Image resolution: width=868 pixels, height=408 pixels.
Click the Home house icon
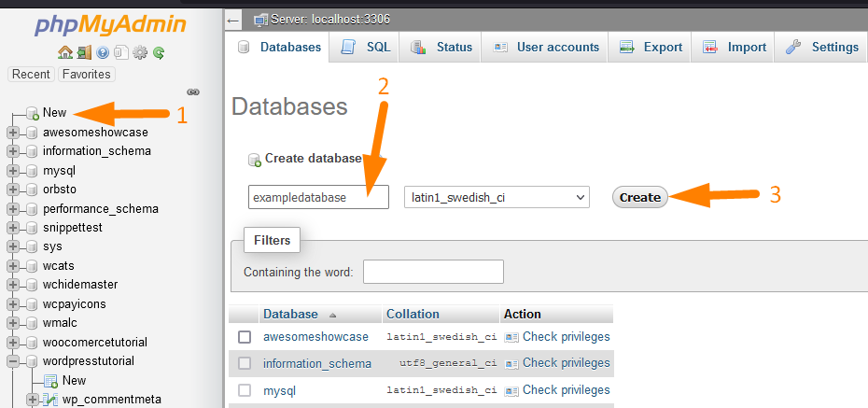pos(65,53)
